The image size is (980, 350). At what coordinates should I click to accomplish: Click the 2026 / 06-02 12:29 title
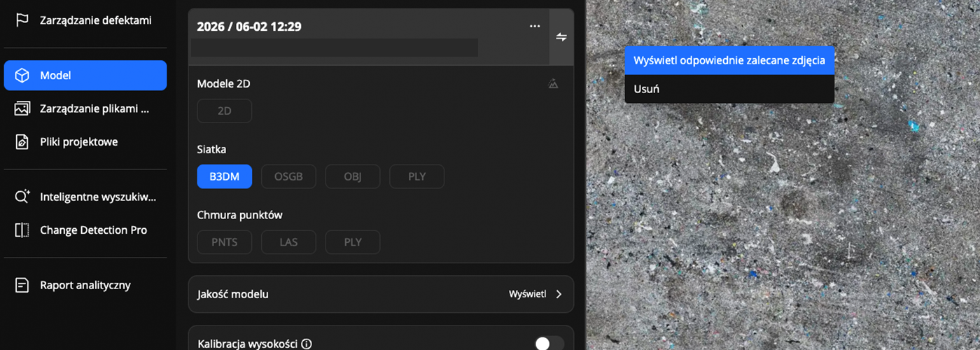coord(249,27)
